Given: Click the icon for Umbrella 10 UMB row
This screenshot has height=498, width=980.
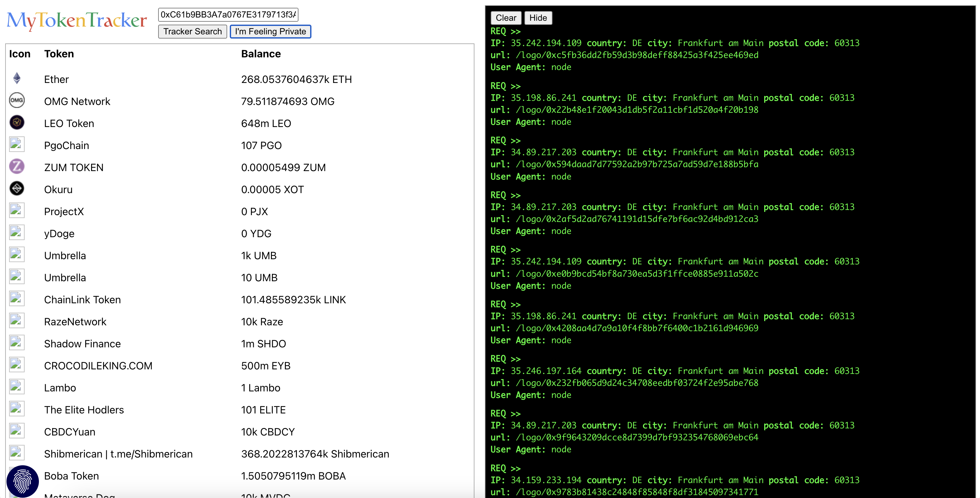Looking at the screenshot, I should (x=17, y=277).
